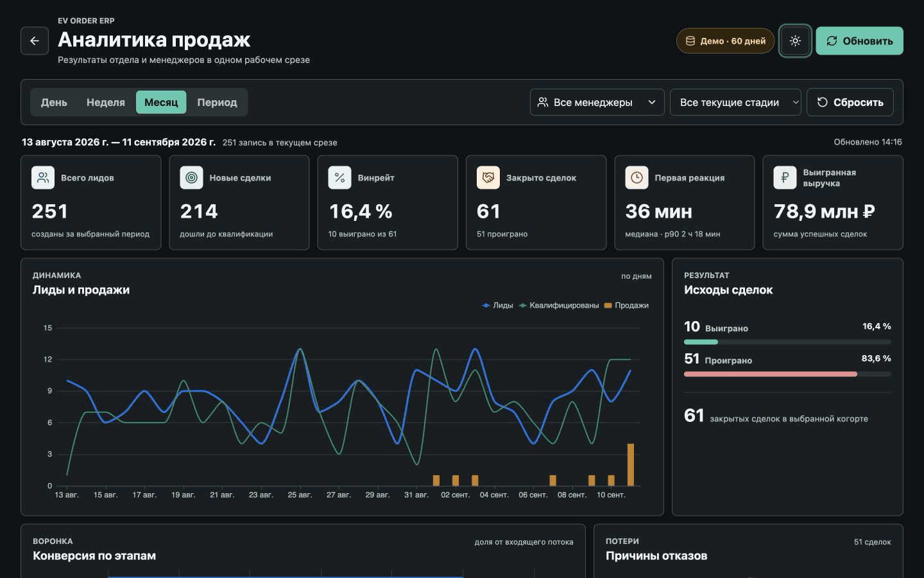Click the Причины отказов heading
This screenshot has width=924, height=578.
(656, 556)
